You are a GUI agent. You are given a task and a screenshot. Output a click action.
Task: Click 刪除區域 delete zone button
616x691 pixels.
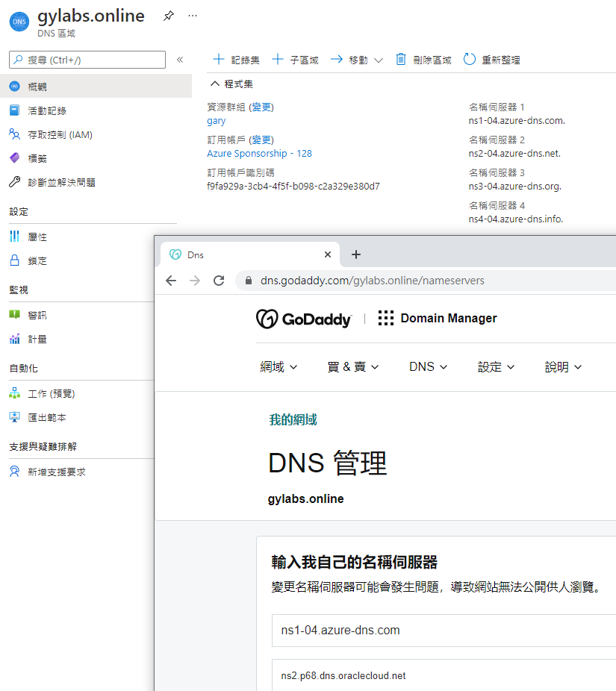coord(423,60)
